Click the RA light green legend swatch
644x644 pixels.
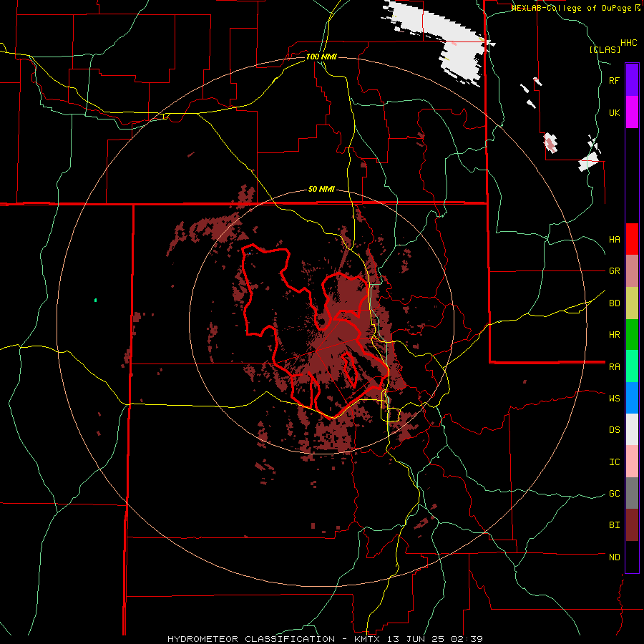coord(632,366)
